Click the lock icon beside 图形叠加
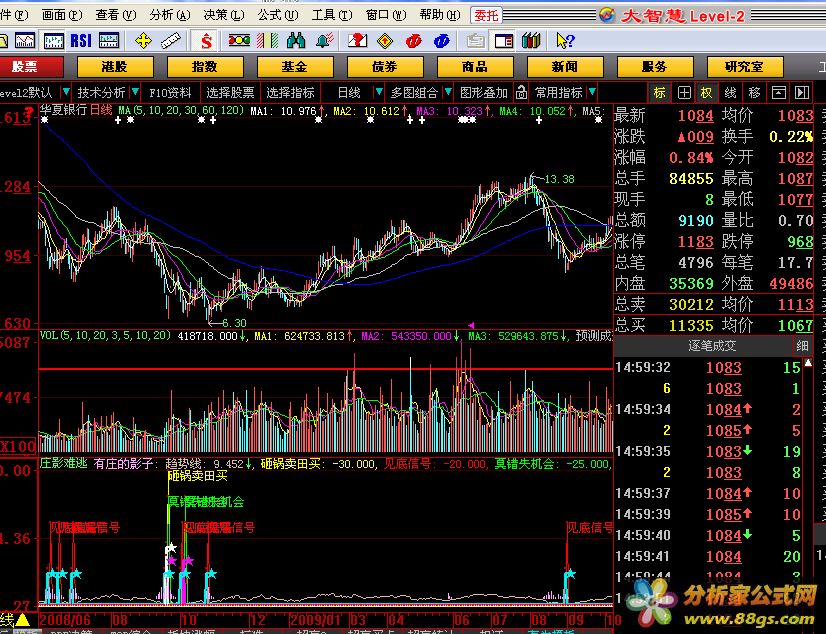The height and width of the screenshot is (634, 826). 521,93
